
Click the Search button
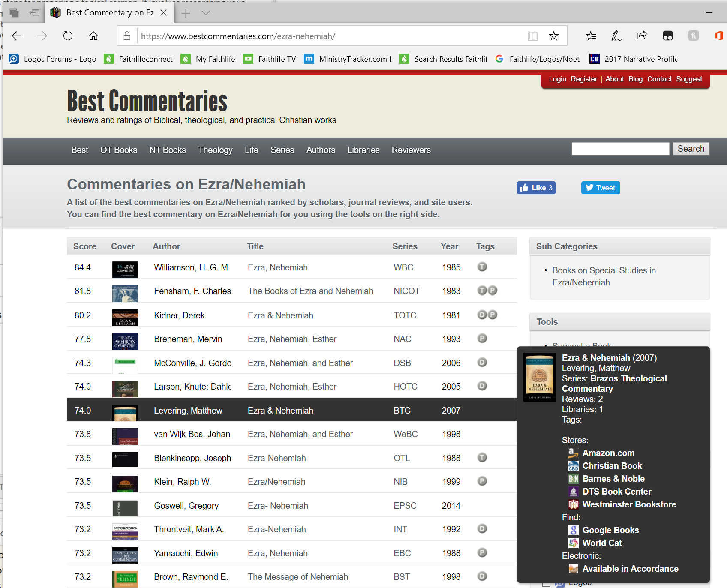[691, 149]
